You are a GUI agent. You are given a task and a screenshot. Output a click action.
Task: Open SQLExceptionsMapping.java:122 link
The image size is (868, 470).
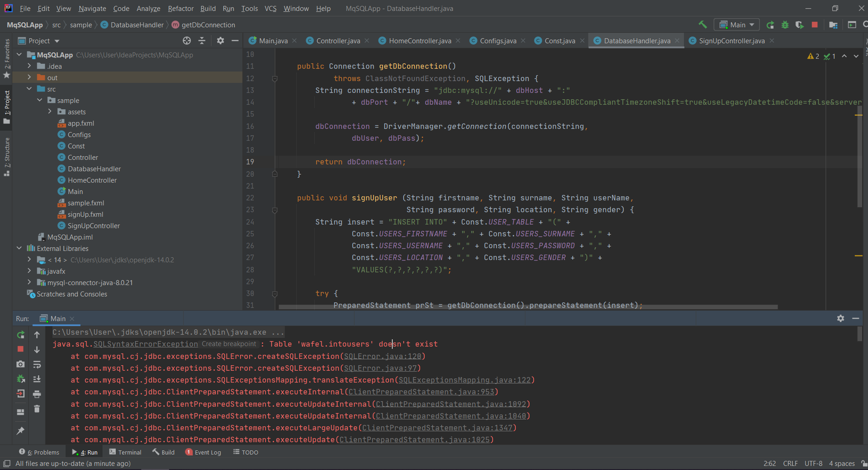point(465,380)
